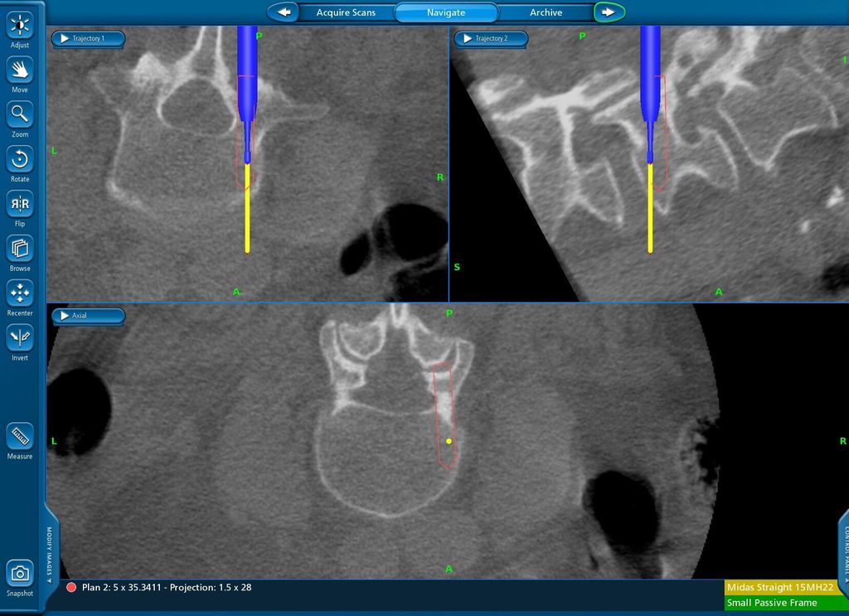Recenter the views with Recenter tool

tap(20, 293)
